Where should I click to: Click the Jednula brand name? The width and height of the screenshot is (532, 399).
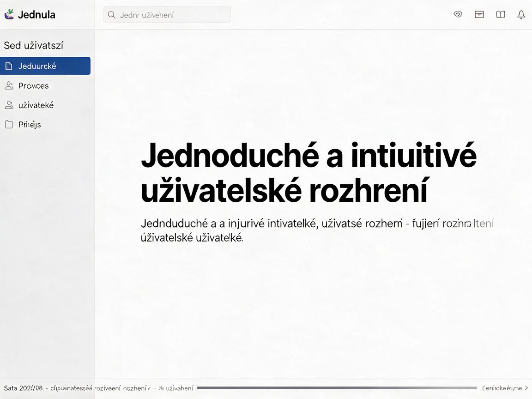click(36, 15)
